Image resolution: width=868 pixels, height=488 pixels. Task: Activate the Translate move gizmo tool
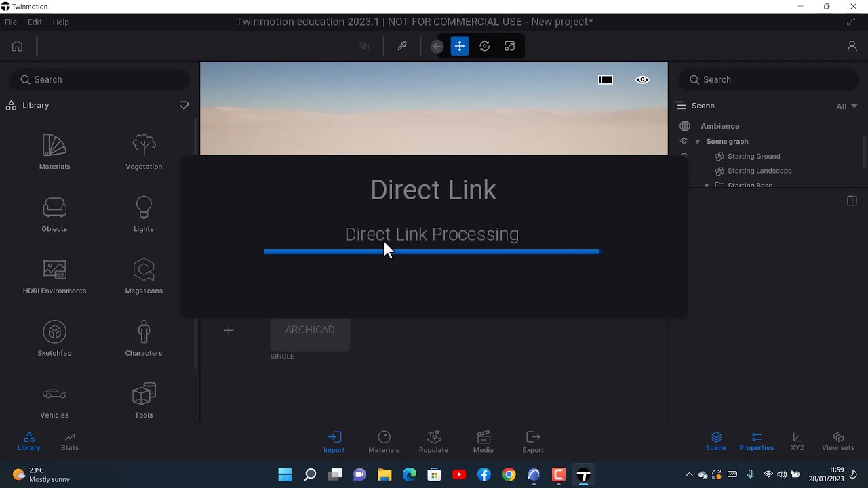460,46
